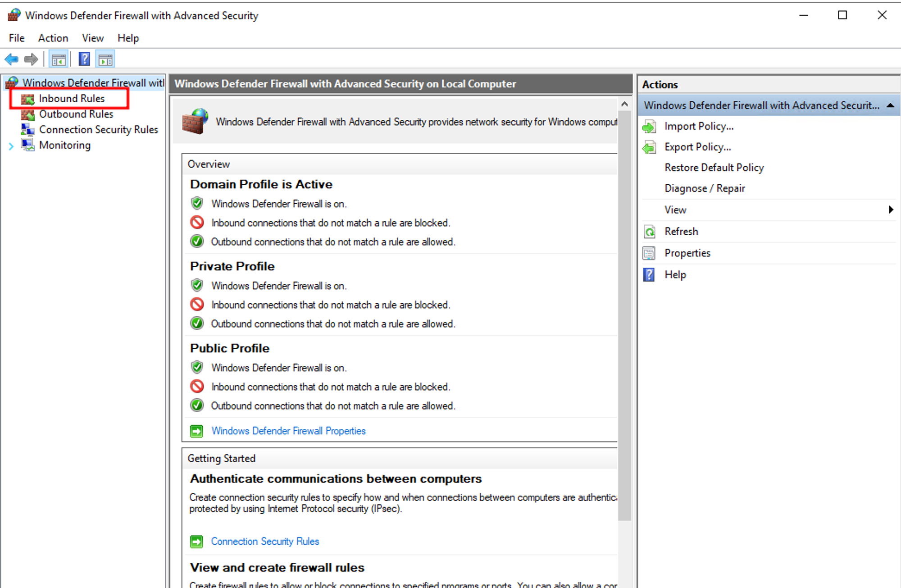Click the Connection Security Rules link

pyautogui.click(x=265, y=541)
